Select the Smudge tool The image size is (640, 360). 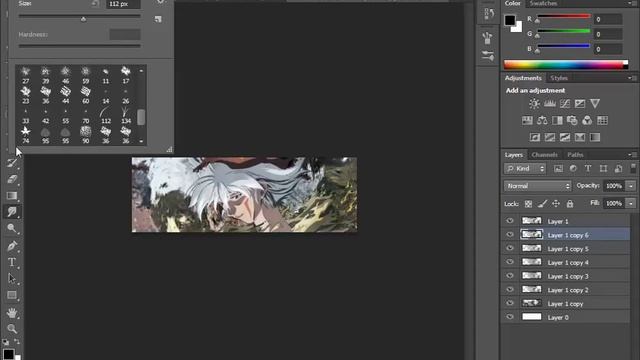point(12,211)
